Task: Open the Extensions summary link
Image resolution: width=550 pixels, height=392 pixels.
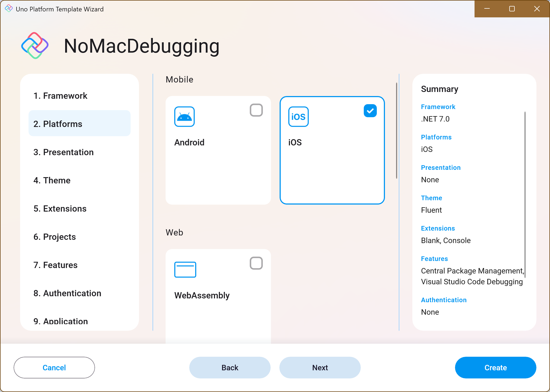Action: (438, 228)
